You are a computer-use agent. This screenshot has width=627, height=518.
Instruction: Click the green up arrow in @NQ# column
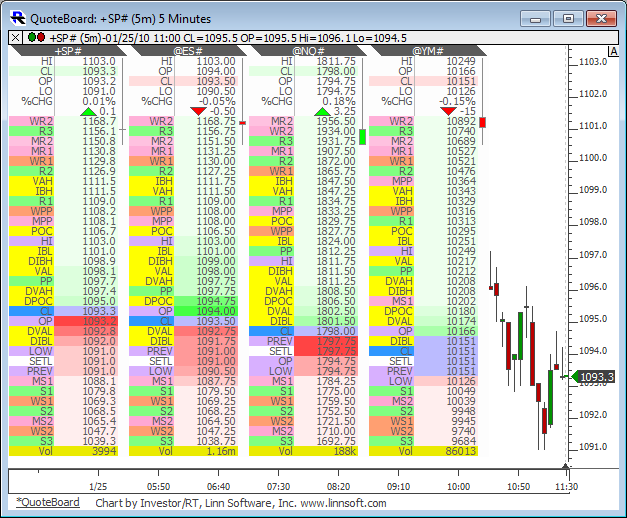[322, 111]
